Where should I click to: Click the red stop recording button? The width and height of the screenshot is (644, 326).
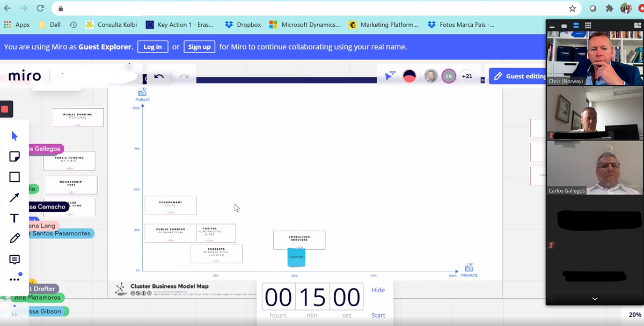coord(5,109)
